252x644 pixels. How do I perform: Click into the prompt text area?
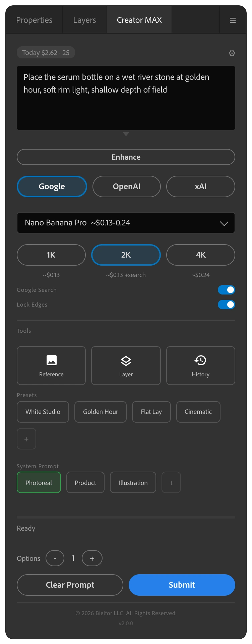(126, 98)
